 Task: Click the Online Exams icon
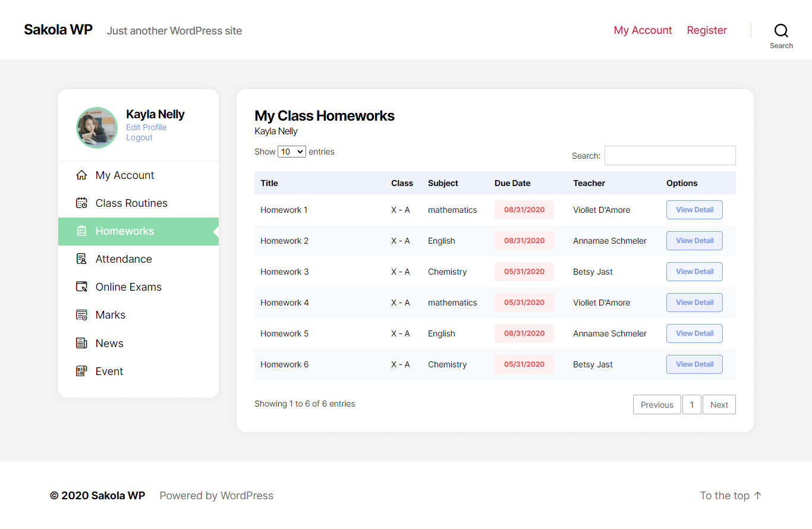point(81,287)
